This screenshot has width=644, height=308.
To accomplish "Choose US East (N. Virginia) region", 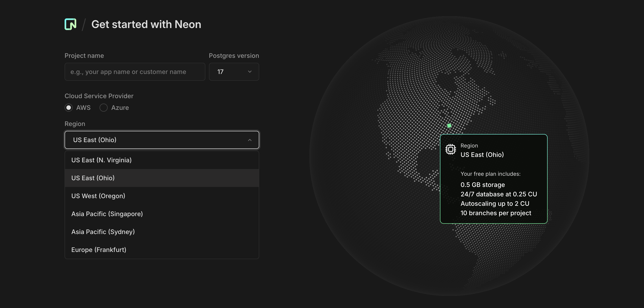I will point(162,160).
